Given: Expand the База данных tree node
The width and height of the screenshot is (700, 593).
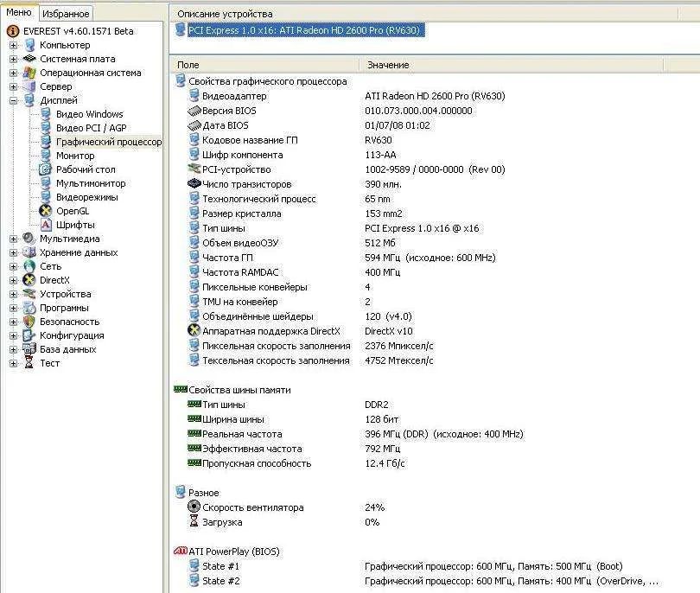Looking at the screenshot, I should 13,349.
